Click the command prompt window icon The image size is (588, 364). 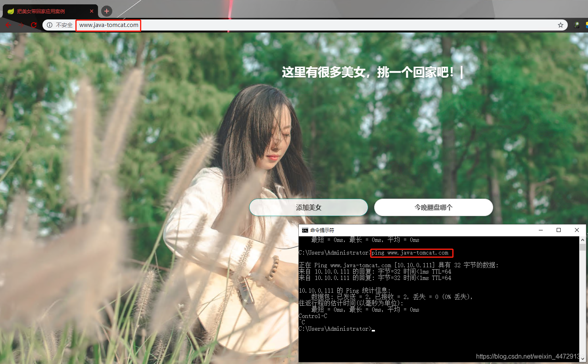pos(305,230)
